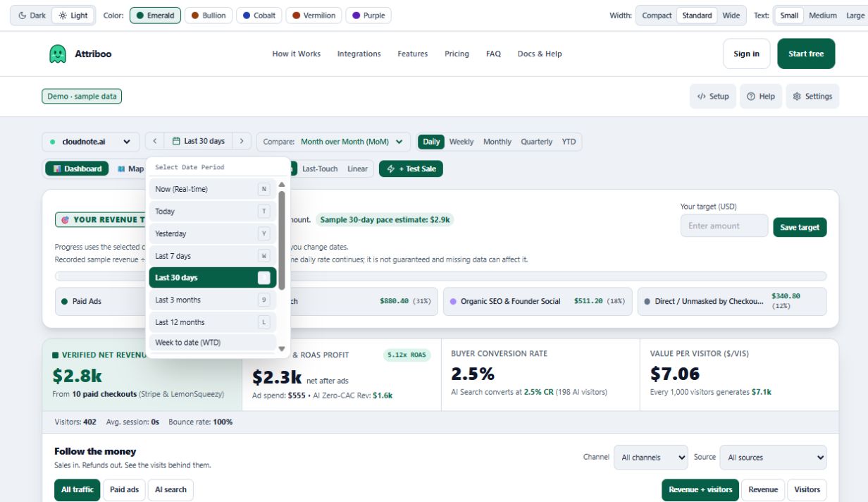Select Yesterday in date period list
Viewport: 868px width, 502px height.
[212, 233]
